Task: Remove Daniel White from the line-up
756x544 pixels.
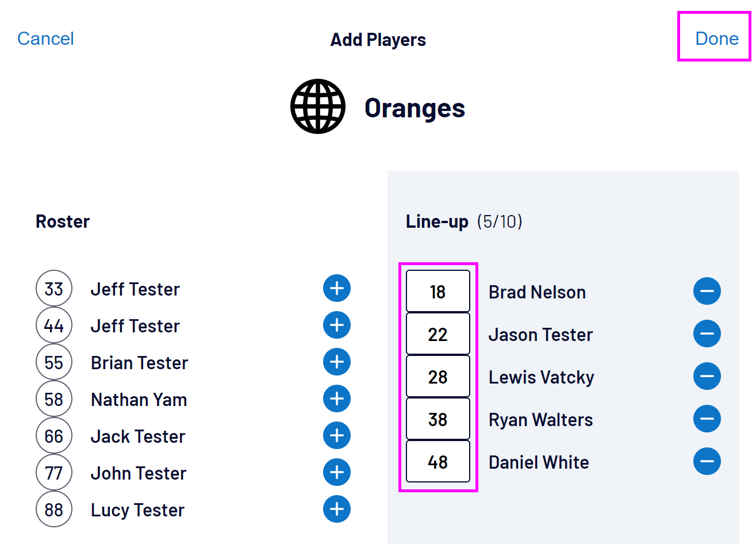Action: (x=707, y=461)
